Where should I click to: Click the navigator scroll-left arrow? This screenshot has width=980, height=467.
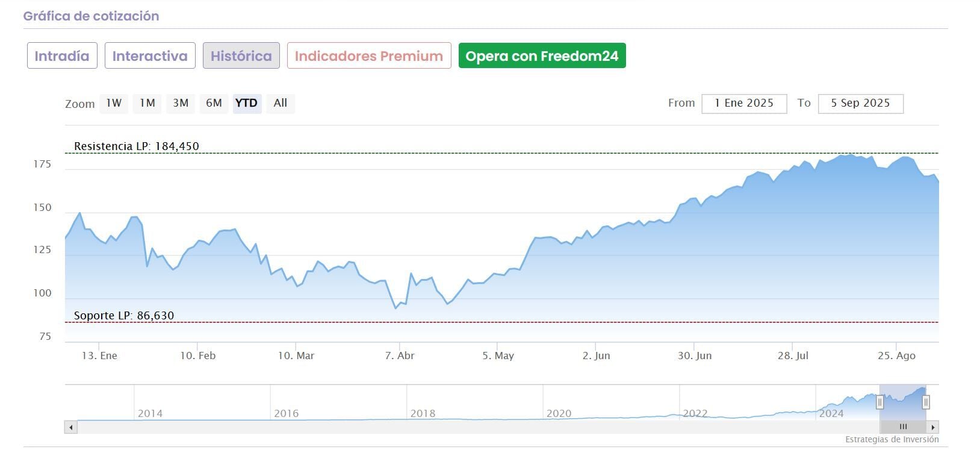pos(71,427)
